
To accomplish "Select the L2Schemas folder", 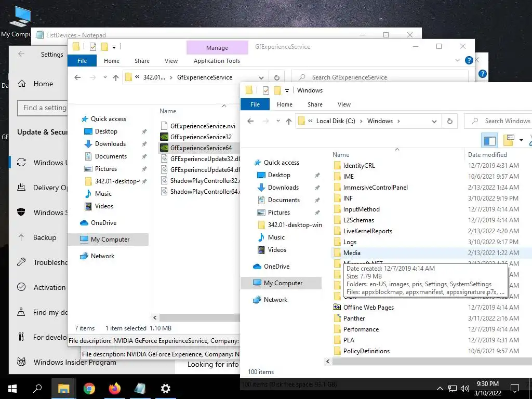I will tap(358, 220).
